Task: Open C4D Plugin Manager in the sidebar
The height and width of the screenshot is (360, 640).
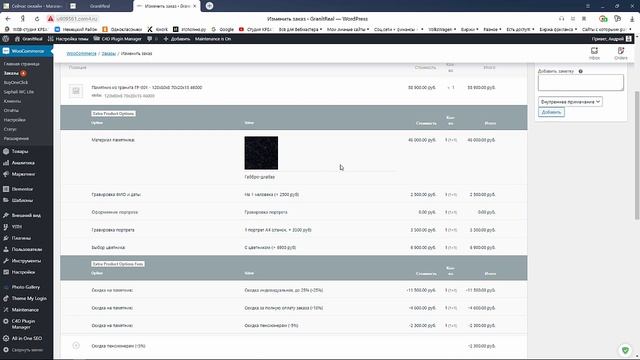Action: [23, 324]
